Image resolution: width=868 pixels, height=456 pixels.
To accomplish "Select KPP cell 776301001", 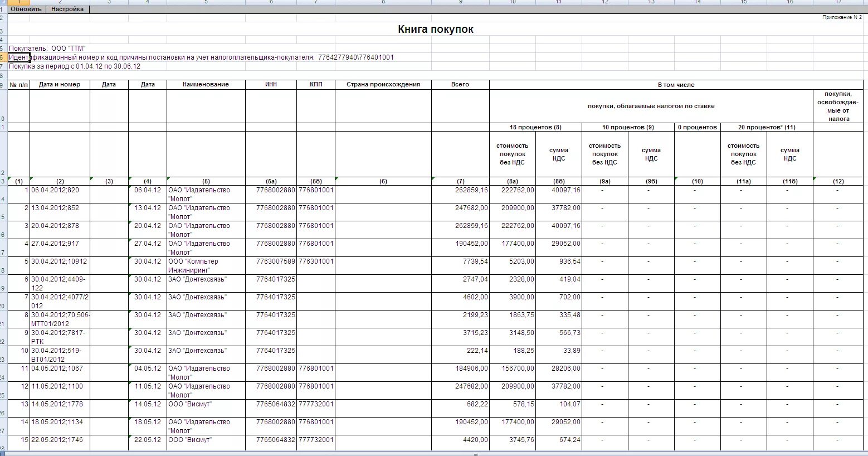I will [316, 266].
